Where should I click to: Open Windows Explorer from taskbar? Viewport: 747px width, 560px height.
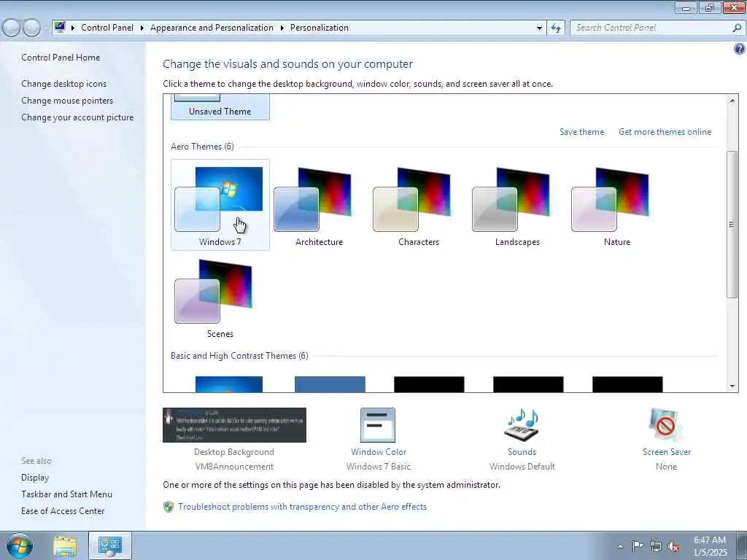coord(65,546)
